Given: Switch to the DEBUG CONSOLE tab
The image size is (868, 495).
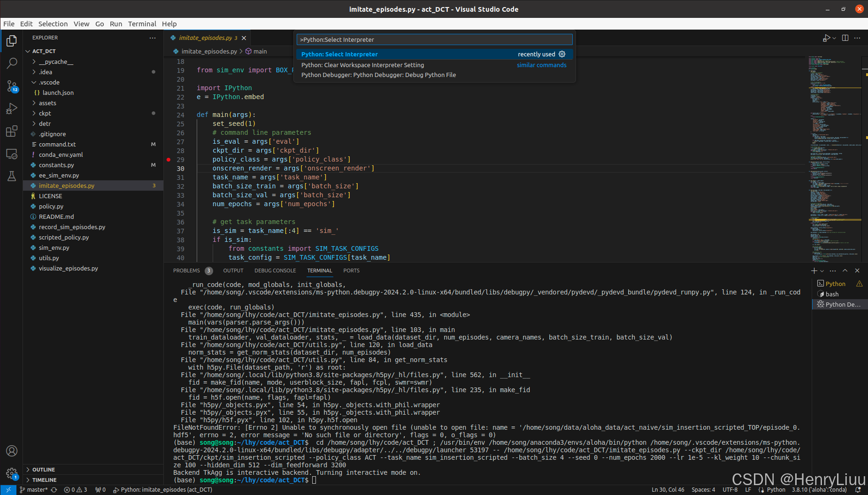Looking at the screenshot, I should click(x=275, y=271).
